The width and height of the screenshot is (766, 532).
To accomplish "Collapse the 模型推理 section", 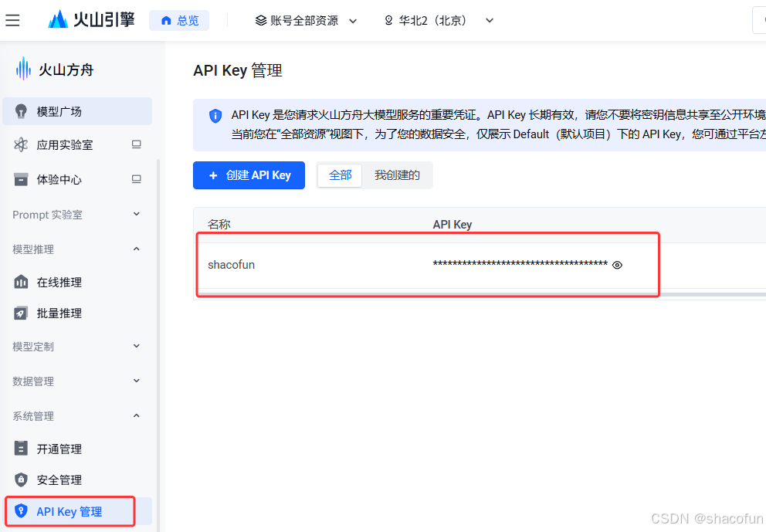I will (x=136, y=249).
